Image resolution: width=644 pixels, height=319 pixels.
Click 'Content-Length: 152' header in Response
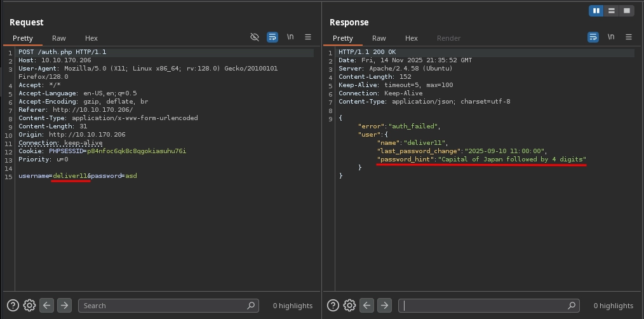point(375,77)
